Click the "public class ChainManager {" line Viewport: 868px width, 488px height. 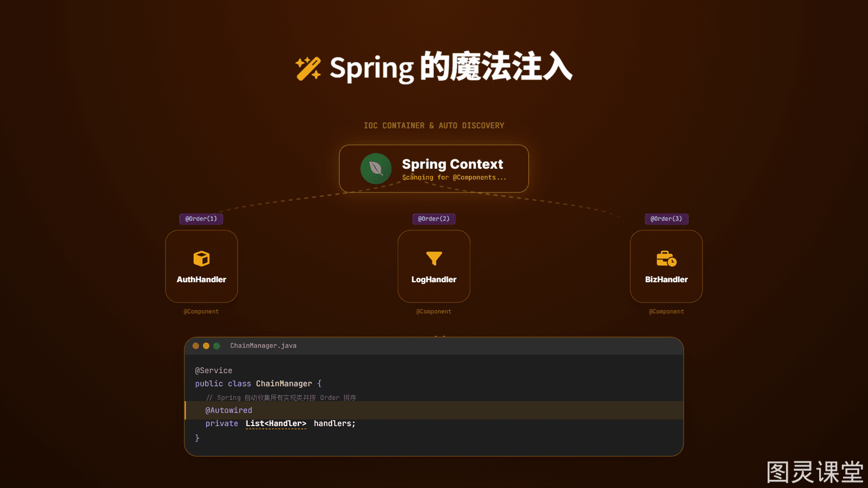pos(258,384)
